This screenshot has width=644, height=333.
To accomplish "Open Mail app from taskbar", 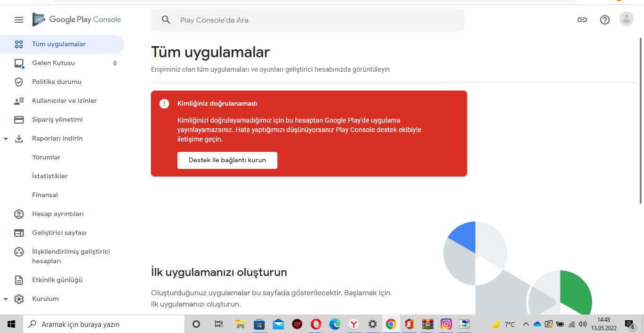I will click(278, 325).
